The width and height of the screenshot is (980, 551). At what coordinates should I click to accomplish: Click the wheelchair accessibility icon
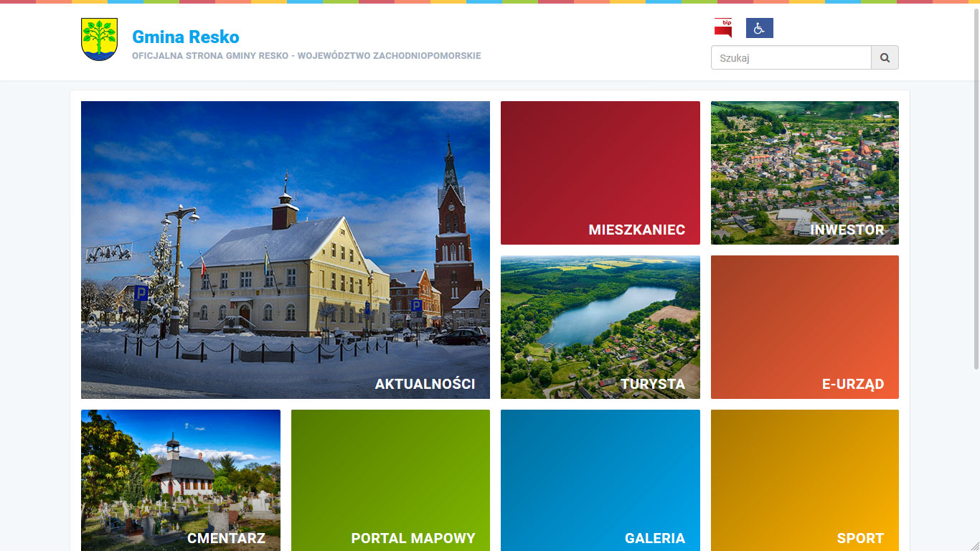pos(759,28)
